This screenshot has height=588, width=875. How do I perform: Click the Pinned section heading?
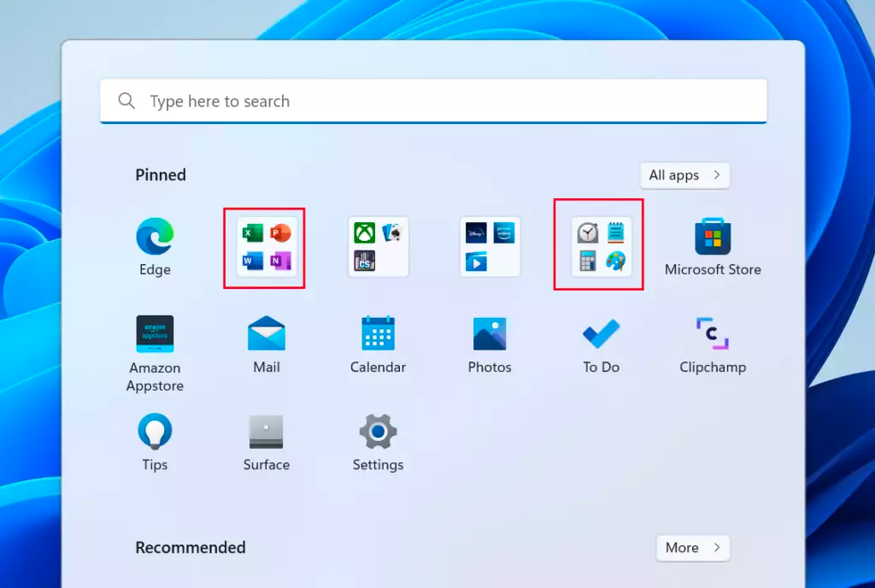[161, 175]
